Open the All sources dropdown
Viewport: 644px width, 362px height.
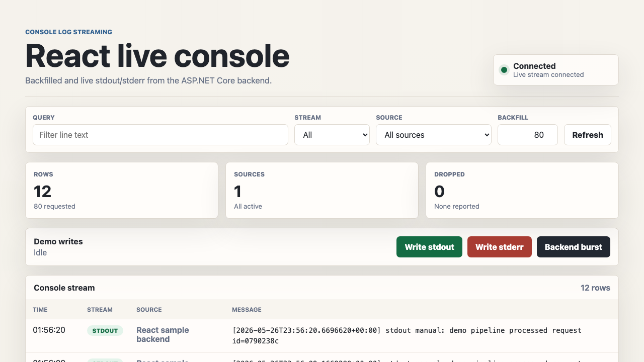(x=434, y=135)
